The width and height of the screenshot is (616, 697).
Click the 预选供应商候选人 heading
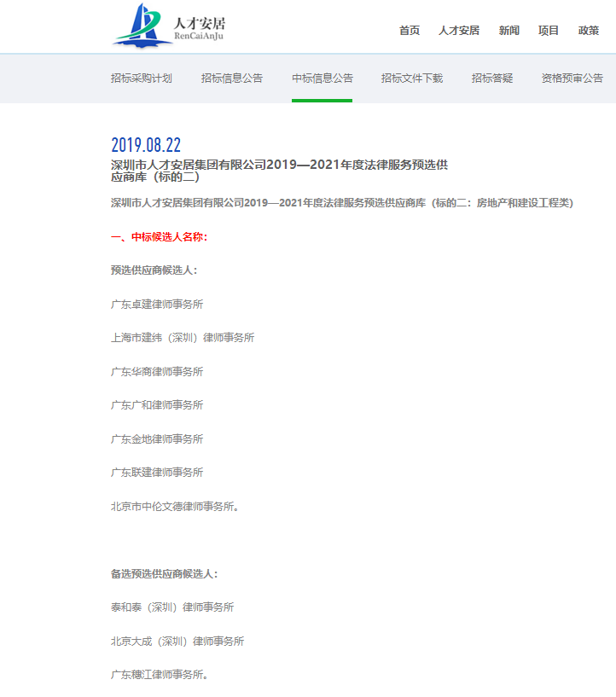[154, 270]
